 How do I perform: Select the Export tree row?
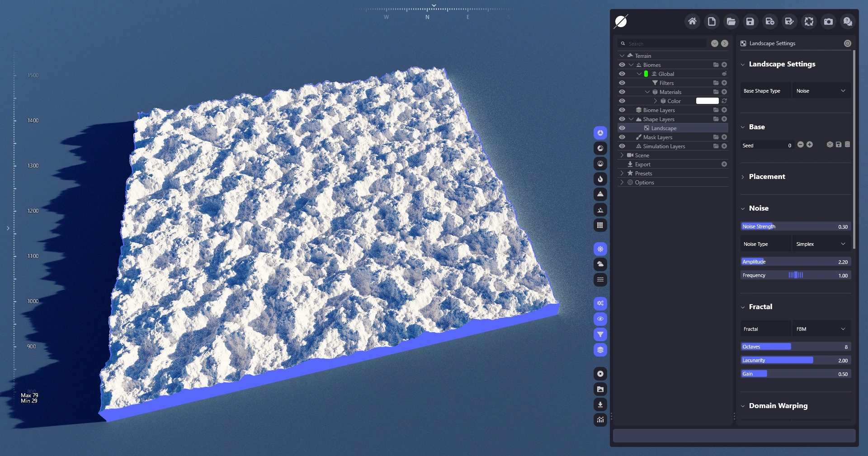point(642,165)
